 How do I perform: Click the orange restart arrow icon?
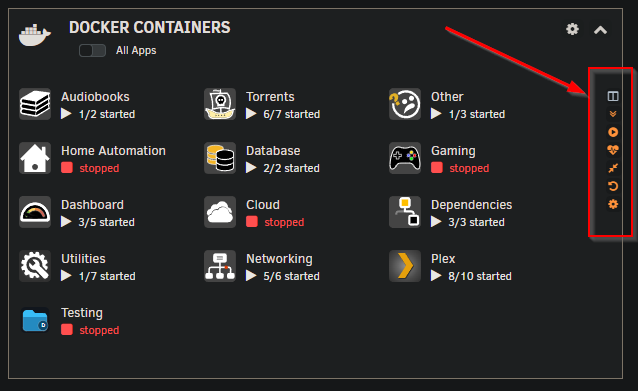click(x=613, y=186)
